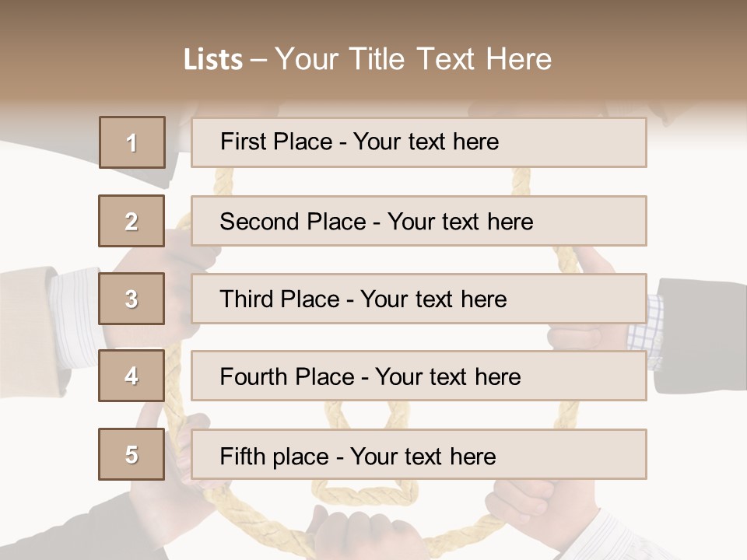Select the number 2 box
This screenshot has width=747, height=560.
132,221
